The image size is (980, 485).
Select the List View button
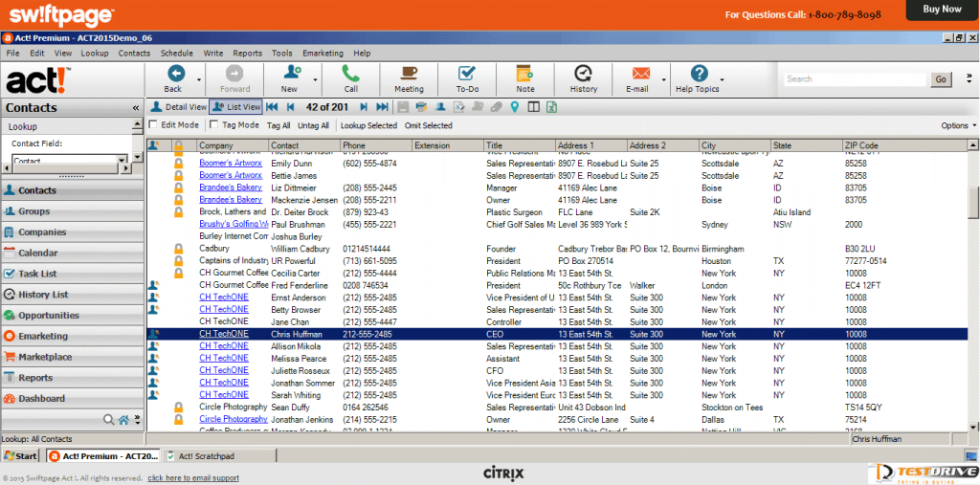(235, 107)
